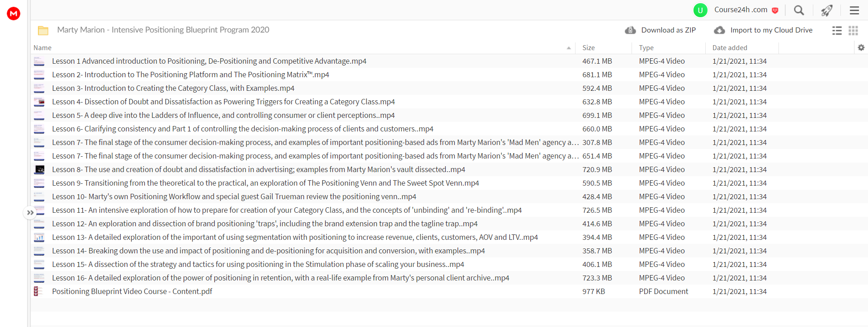Open Positioning Blueprint Video Course Content.pdf
Viewport: 868px width, 327px height.
(x=132, y=291)
